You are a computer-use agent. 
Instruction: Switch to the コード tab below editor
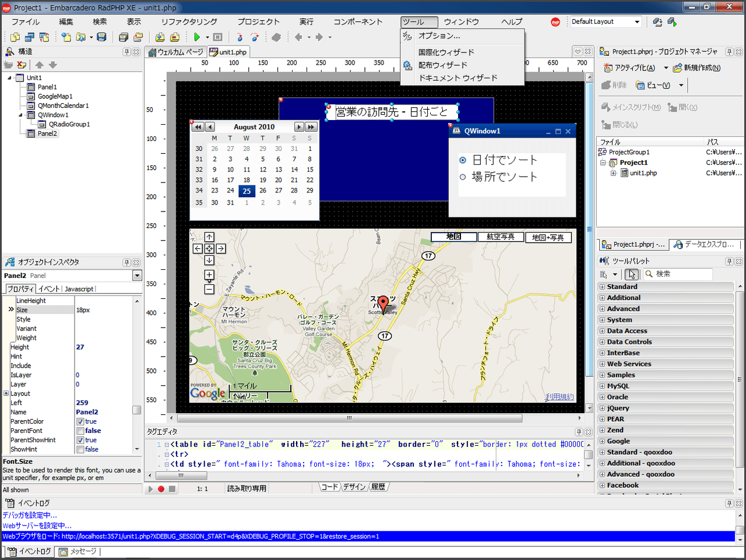[329, 487]
